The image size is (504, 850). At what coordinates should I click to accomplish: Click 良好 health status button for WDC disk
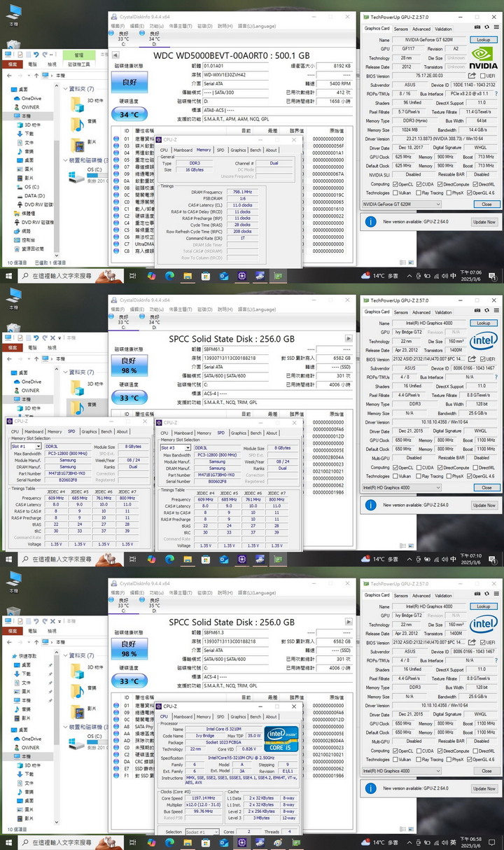click(129, 82)
